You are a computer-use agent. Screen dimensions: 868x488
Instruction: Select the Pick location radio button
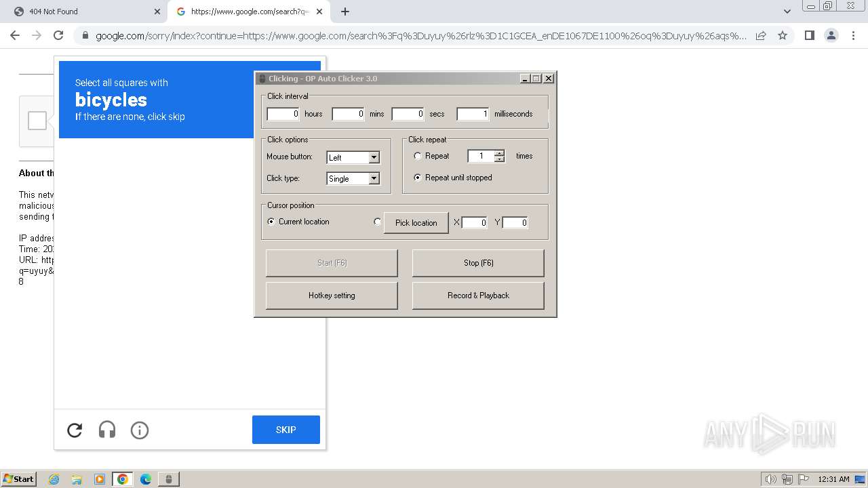[378, 222]
